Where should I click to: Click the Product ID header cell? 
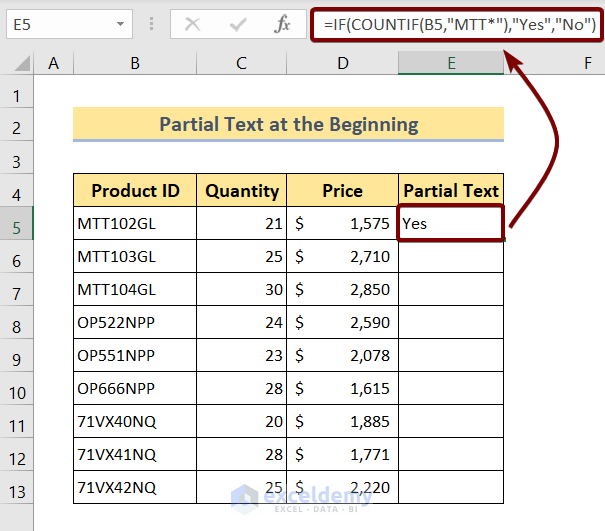(135, 190)
